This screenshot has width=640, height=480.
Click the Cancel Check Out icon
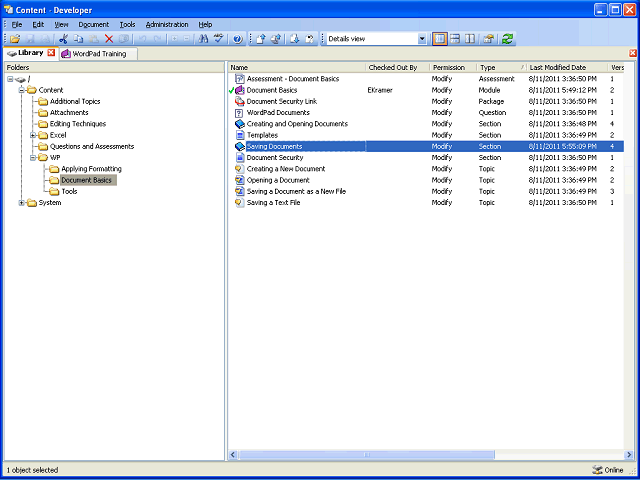(310, 39)
